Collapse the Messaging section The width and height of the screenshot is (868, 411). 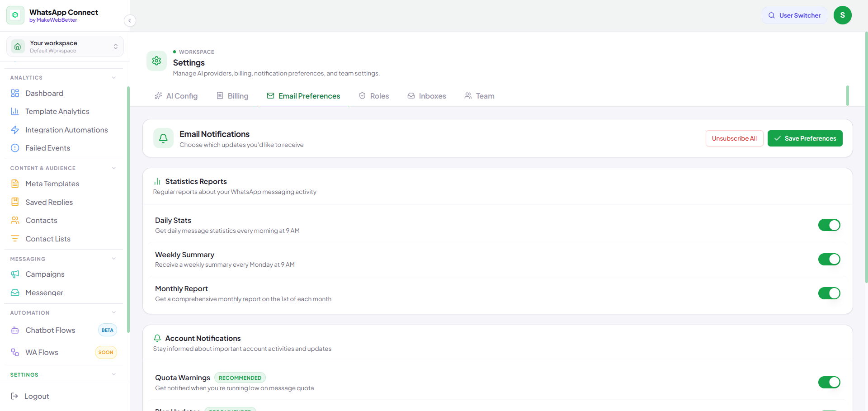click(114, 259)
